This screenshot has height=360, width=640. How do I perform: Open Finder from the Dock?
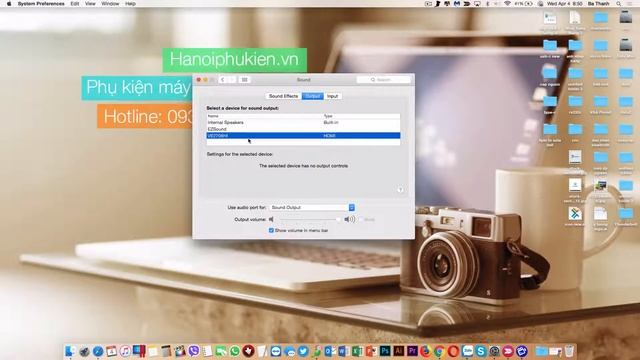click(71, 351)
